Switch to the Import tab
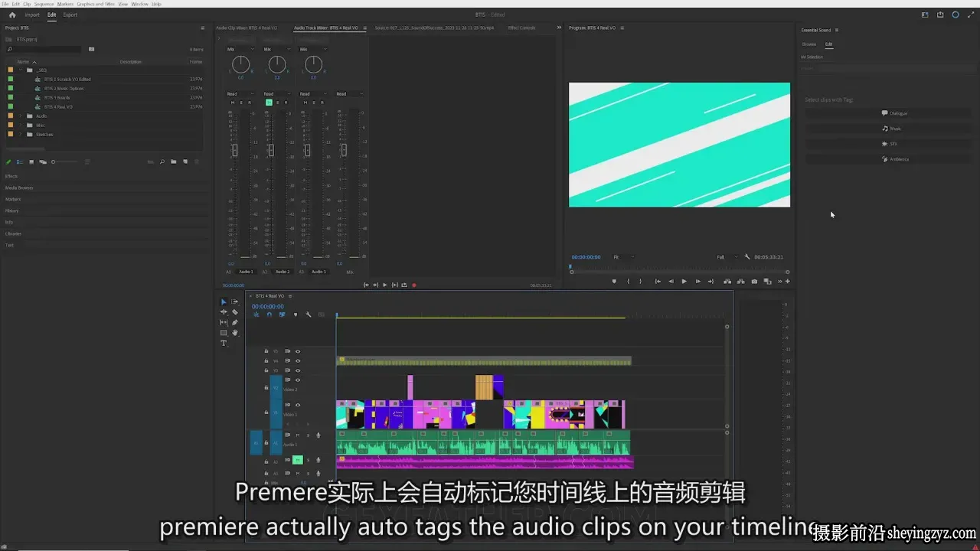The image size is (980, 551). pyautogui.click(x=32, y=15)
